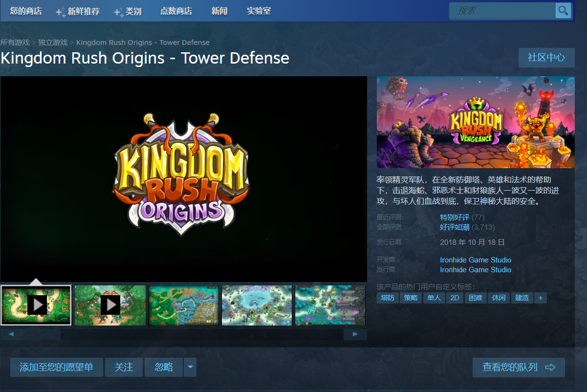
Task: Play the second trailer thumbnail
Action: click(110, 305)
